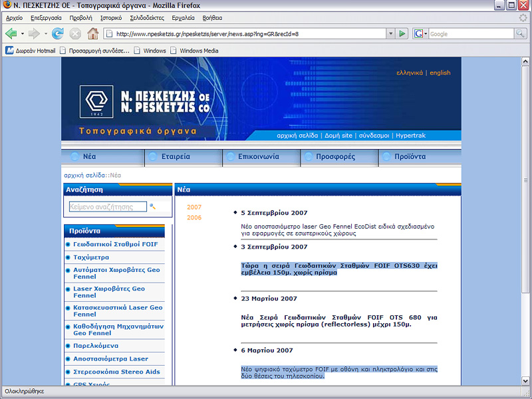This screenshot has width=532, height=399.
Task: Open the Ταχύμετρα product category
Action: coord(91,257)
